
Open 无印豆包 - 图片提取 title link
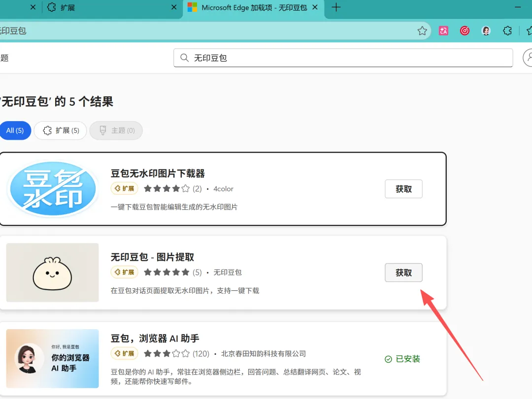pyautogui.click(x=152, y=257)
